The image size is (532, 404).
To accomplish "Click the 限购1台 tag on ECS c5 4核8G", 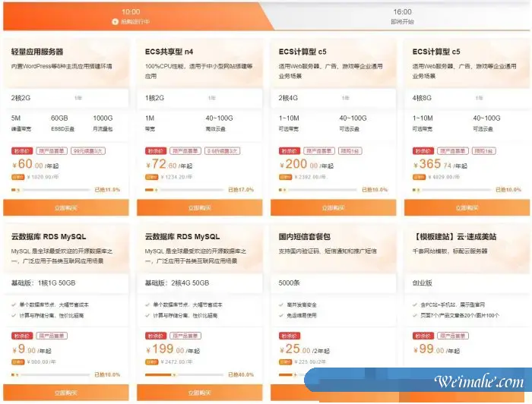I will pyautogui.click(x=483, y=151).
